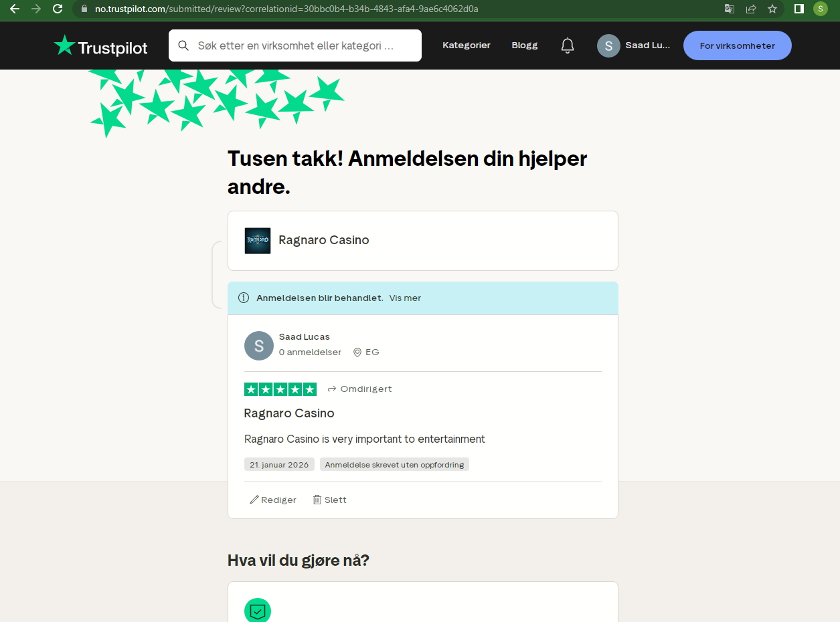The width and height of the screenshot is (840, 622).
Task: Click the Omdirigert redirect arrow icon
Action: 332,389
